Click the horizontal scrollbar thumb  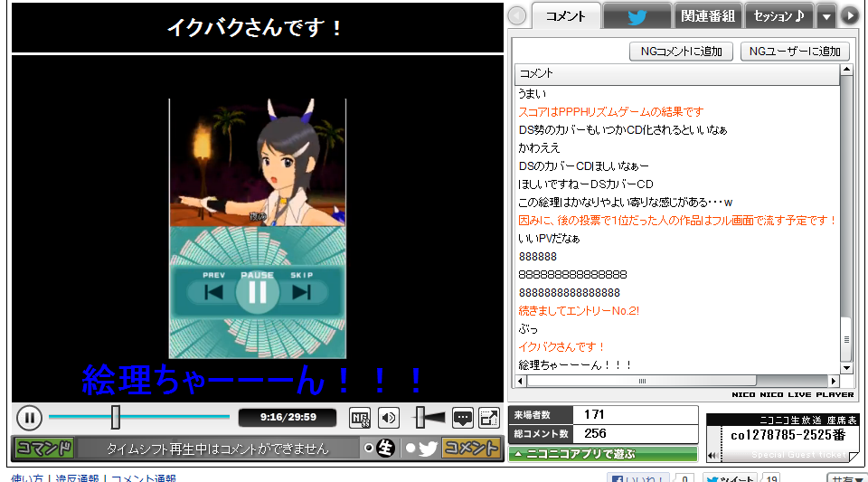click(642, 381)
